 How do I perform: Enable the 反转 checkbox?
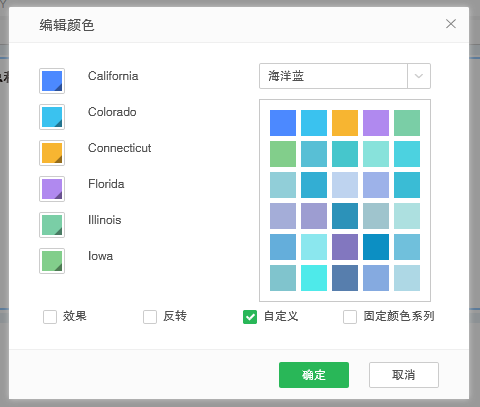(150, 317)
